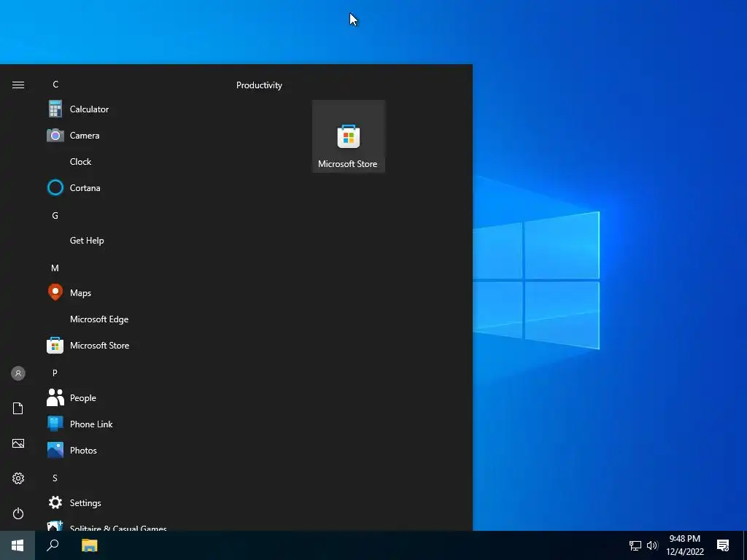Open the volume speaker tray icon
This screenshot has height=560, width=747.
click(x=652, y=545)
